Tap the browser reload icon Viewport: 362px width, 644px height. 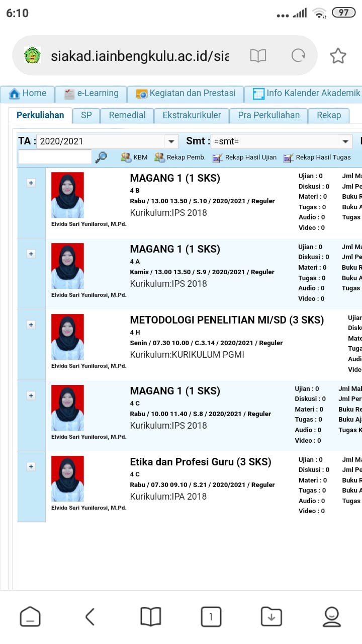pos(298,55)
